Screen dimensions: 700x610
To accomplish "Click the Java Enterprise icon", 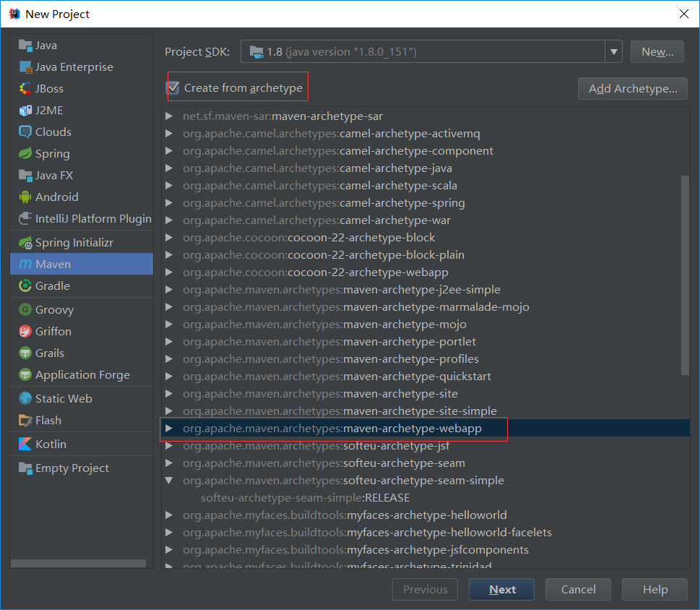I will point(25,67).
